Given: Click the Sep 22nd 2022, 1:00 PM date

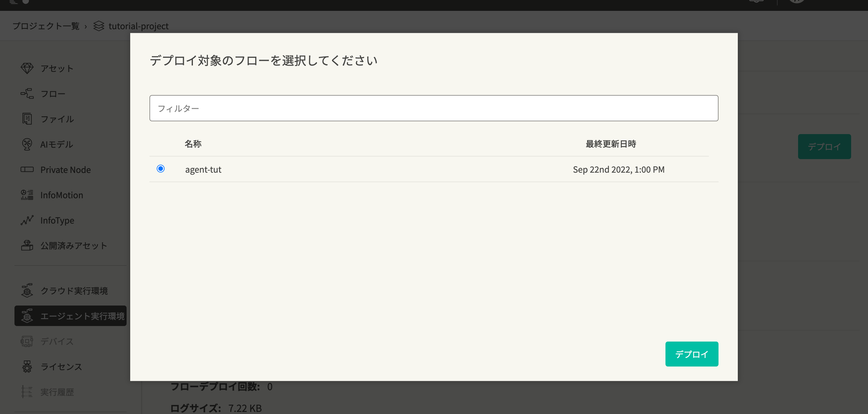Looking at the screenshot, I should 619,169.
